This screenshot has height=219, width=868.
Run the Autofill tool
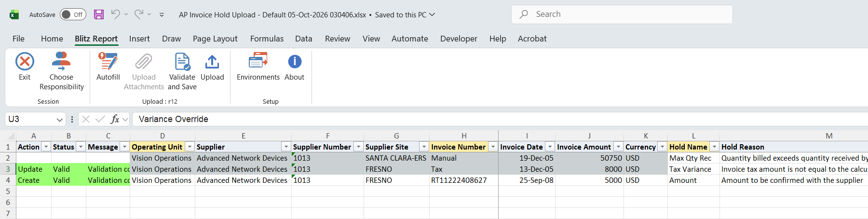108,67
